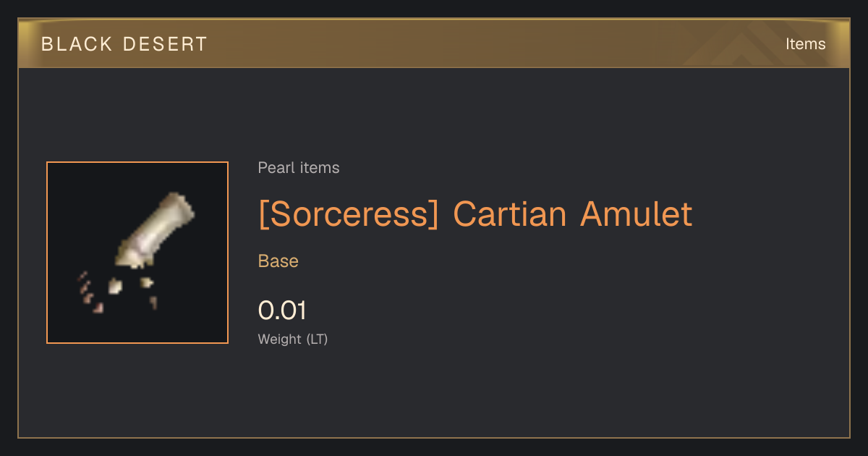Viewport: 868px width, 456px height.
Task: Click the word Amulet in the item name
Action: (x=637, y=214)
